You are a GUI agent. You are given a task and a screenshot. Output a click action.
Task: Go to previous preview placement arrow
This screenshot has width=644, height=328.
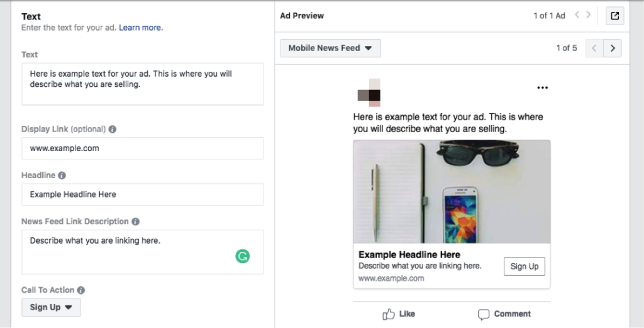(x=594, y=48)
